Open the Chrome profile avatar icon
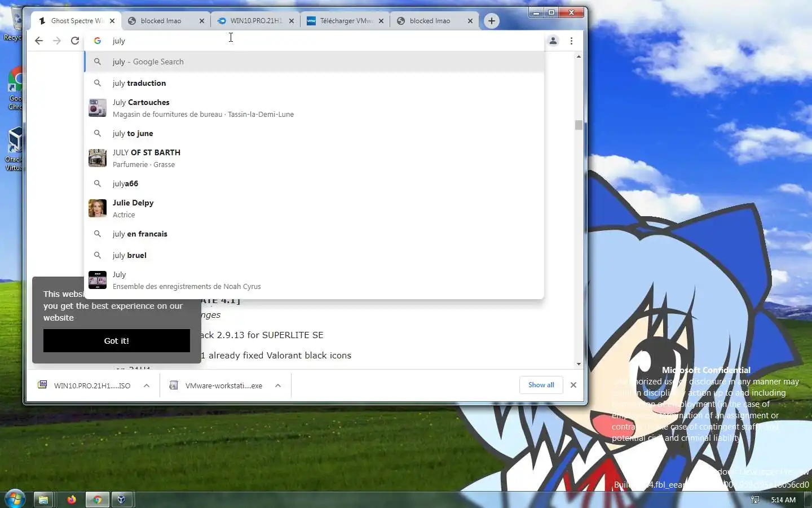Screen dimensions: 812x508 click(553, 41)
